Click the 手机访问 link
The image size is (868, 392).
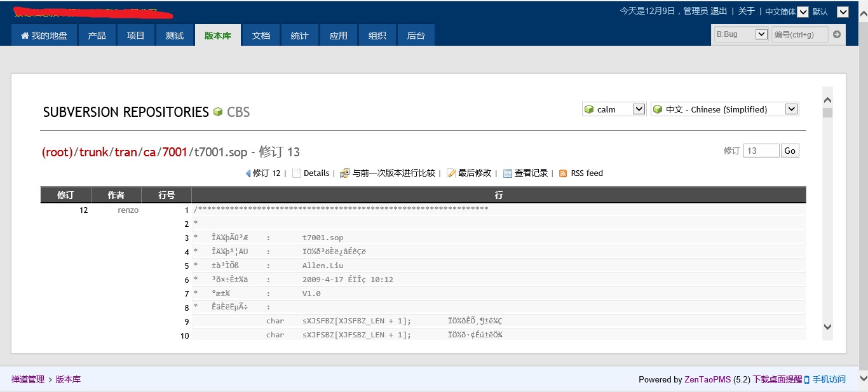pos(829,379)
